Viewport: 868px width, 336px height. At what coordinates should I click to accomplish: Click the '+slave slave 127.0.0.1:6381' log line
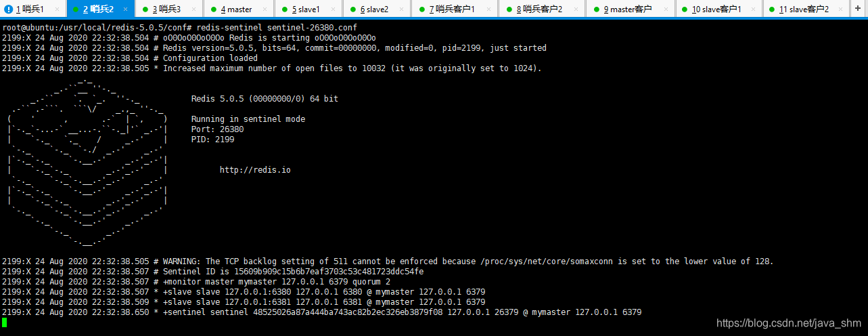click(244, 302)
